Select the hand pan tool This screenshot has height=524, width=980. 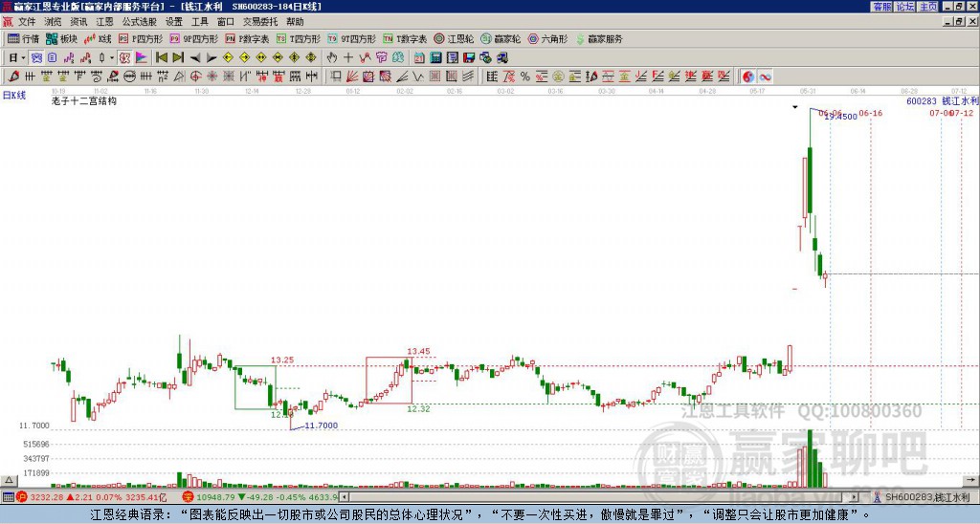click(x=332, y=57)
